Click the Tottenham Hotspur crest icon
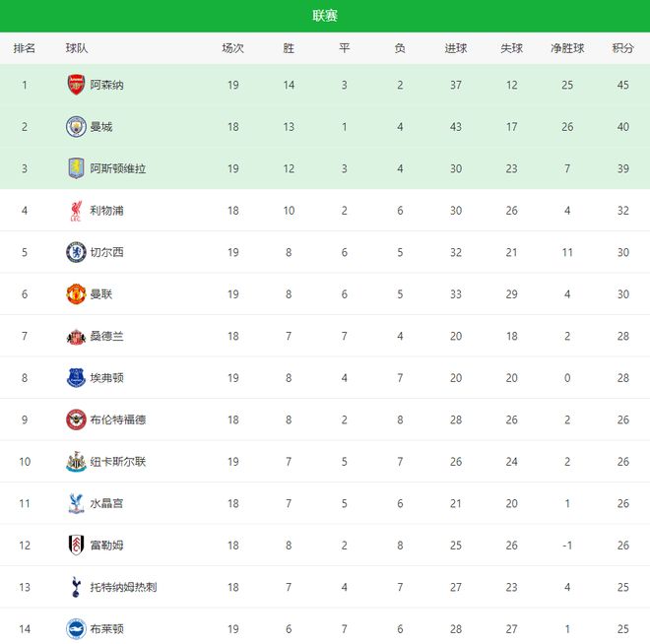The height and width of the screenshot is (644, 650). click(76, 587)
